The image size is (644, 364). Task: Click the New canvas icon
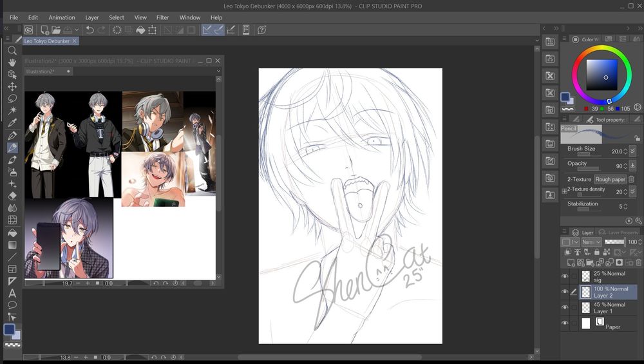click(44, 30)
